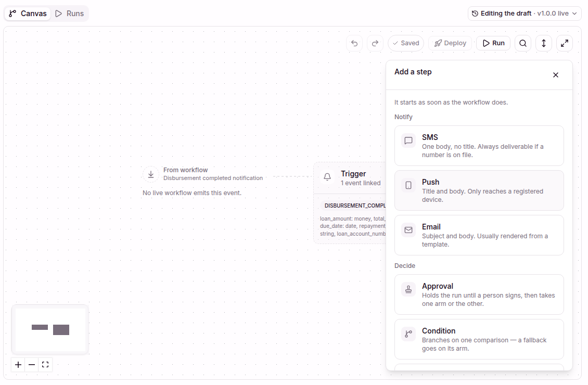Click the Email envelope icon
588x385 pixels.
tap(408, 230)
